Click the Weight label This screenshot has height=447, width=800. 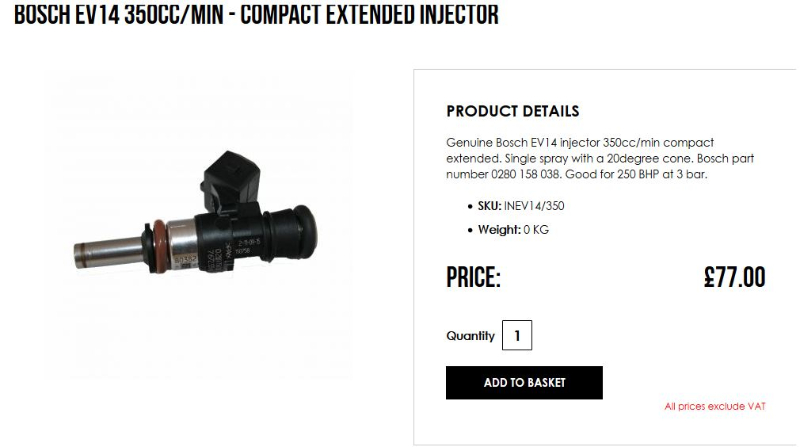(495, 230)
